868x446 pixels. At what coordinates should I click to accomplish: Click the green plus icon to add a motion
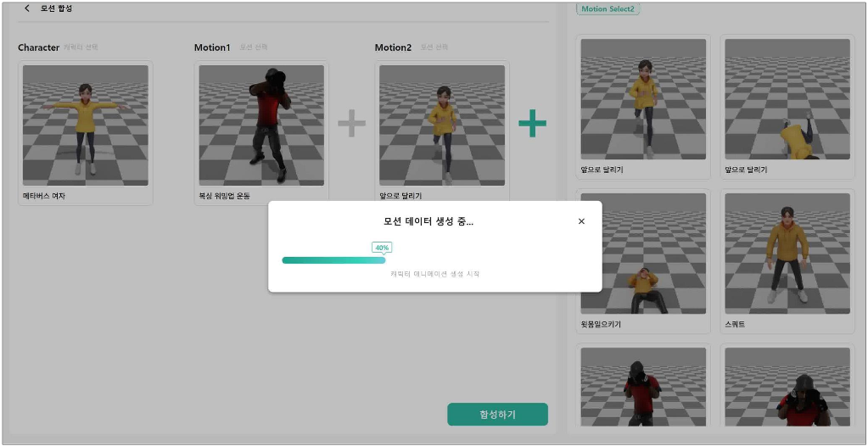click(533, 124)
